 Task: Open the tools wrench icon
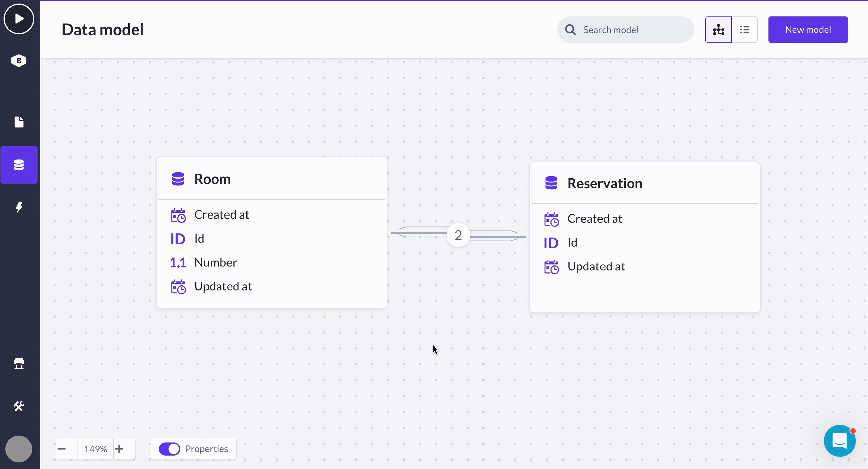point(19,406)
